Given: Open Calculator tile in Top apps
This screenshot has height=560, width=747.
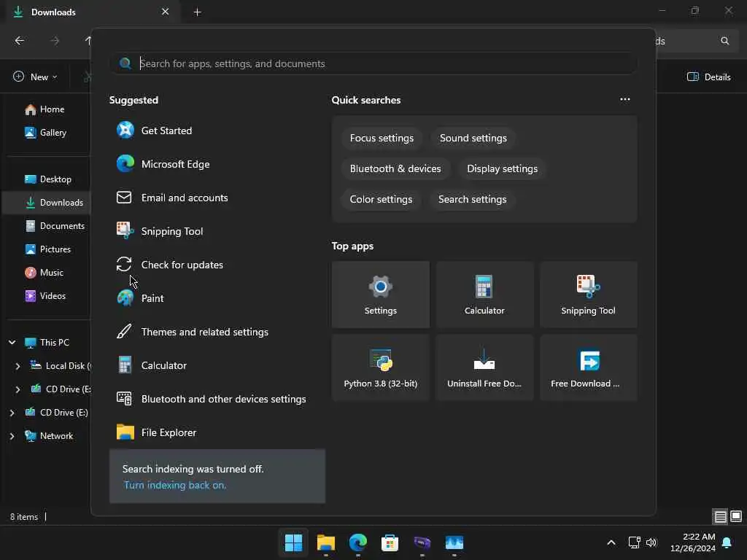Looking at the screenshot, I should coord(484,295).
